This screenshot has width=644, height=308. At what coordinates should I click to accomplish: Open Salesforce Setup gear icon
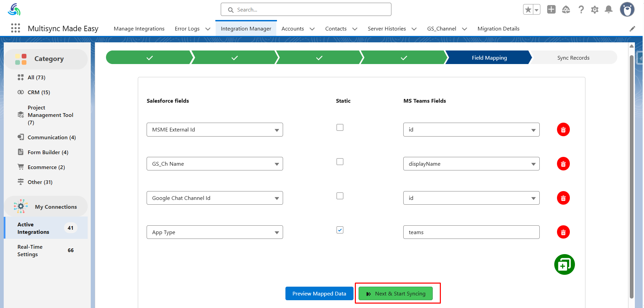tap(595, 9)
